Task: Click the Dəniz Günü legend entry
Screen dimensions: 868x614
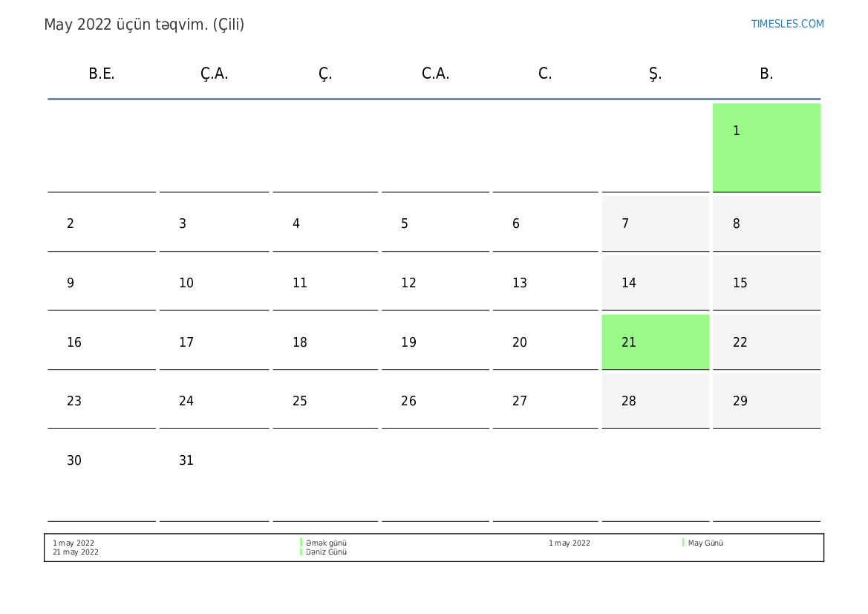Action: (x=326, y=552)
